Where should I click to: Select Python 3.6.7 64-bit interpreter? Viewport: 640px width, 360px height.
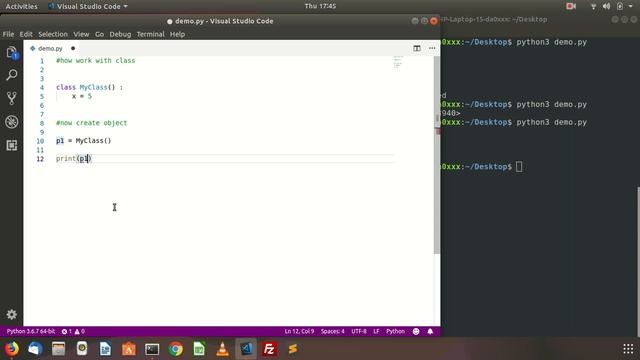(x=31, y=331)
